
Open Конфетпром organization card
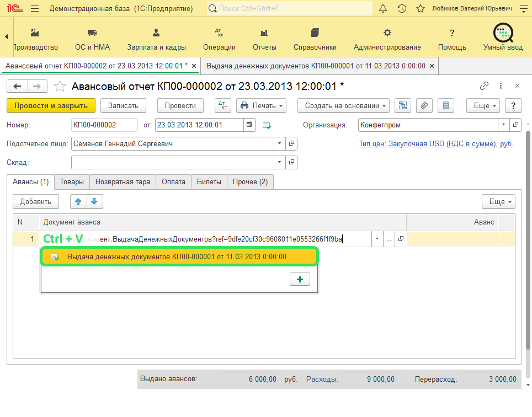[x=515, y=125]
